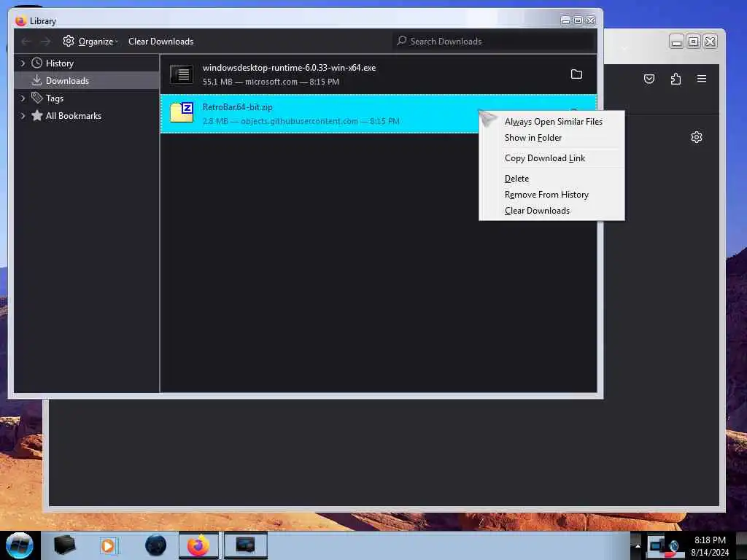Click the History clock icon

(36, 63)
